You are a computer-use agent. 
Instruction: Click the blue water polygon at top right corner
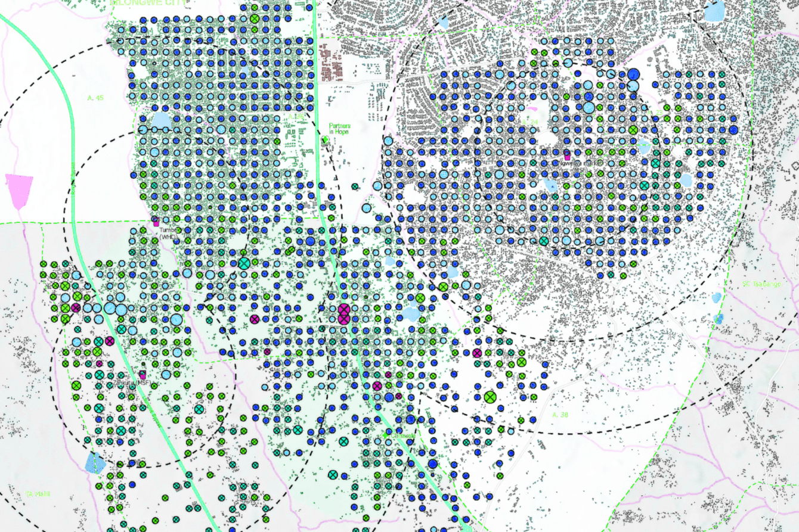714,11
